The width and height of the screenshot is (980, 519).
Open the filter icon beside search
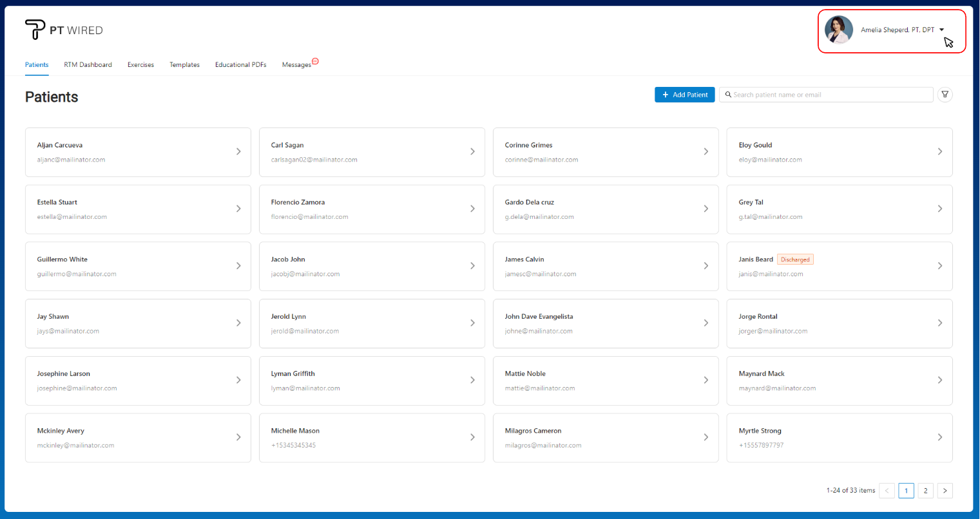(x=945, y=95)
